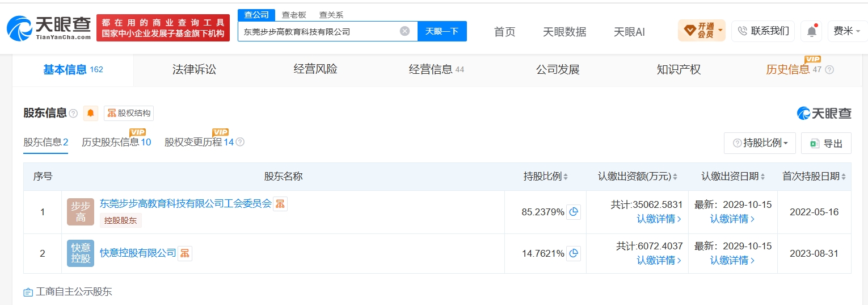Image resolution: width=868 pixels, height=305 pixels.
Task: Open the TianYanCha logo homepage
Action: tap(49, 28)
